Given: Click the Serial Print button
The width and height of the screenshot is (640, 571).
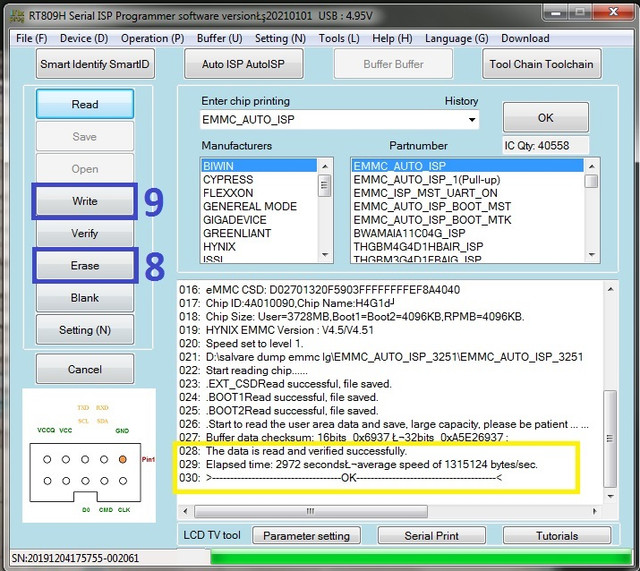Looking at the screenshot, I should 432,535.
